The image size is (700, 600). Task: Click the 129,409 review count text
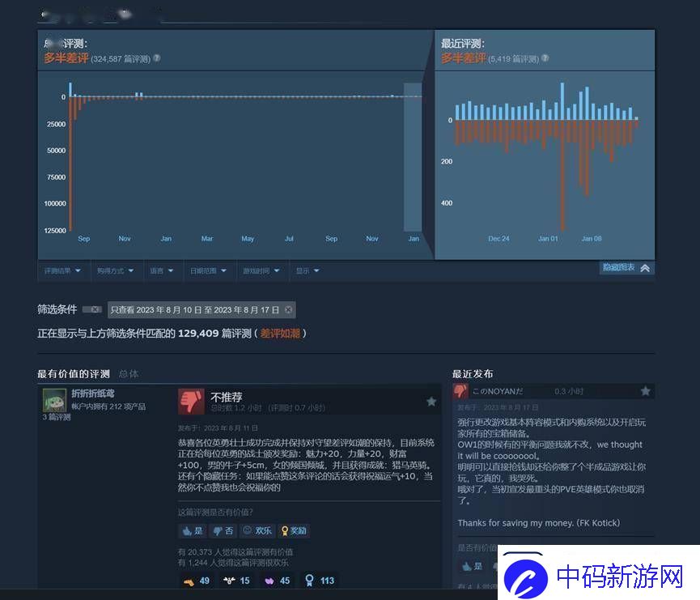198,334
